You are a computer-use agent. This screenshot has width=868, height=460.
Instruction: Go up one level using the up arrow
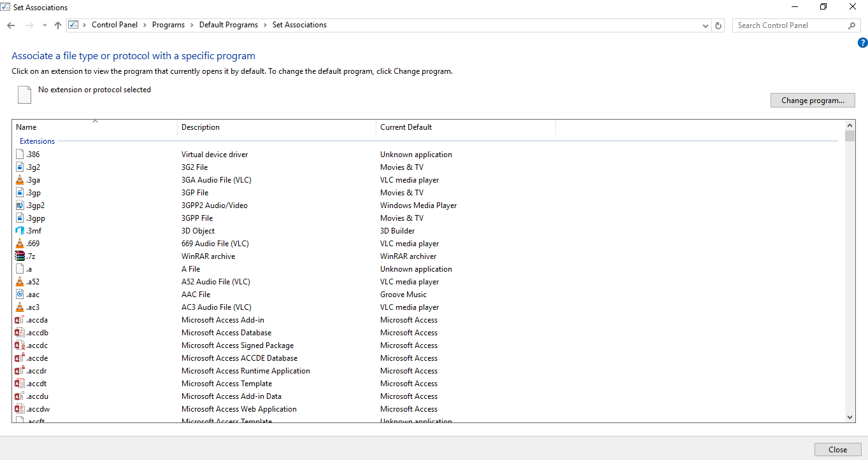[57, 25]
